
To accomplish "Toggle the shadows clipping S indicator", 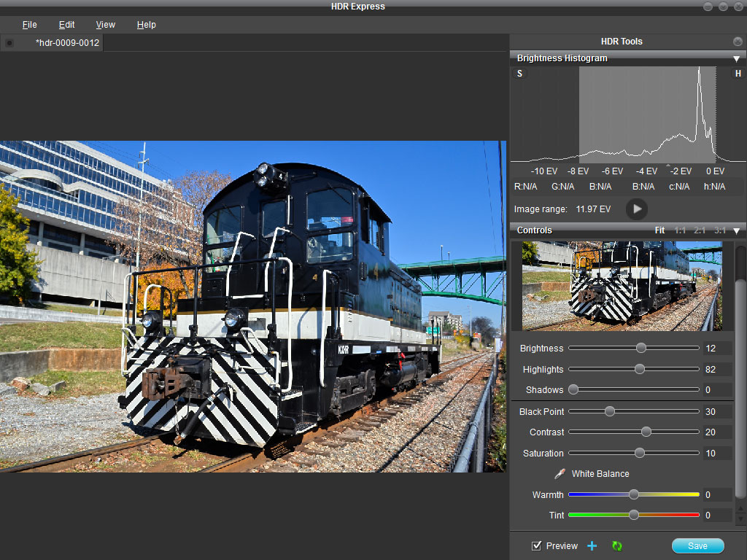I will [519, 74].
